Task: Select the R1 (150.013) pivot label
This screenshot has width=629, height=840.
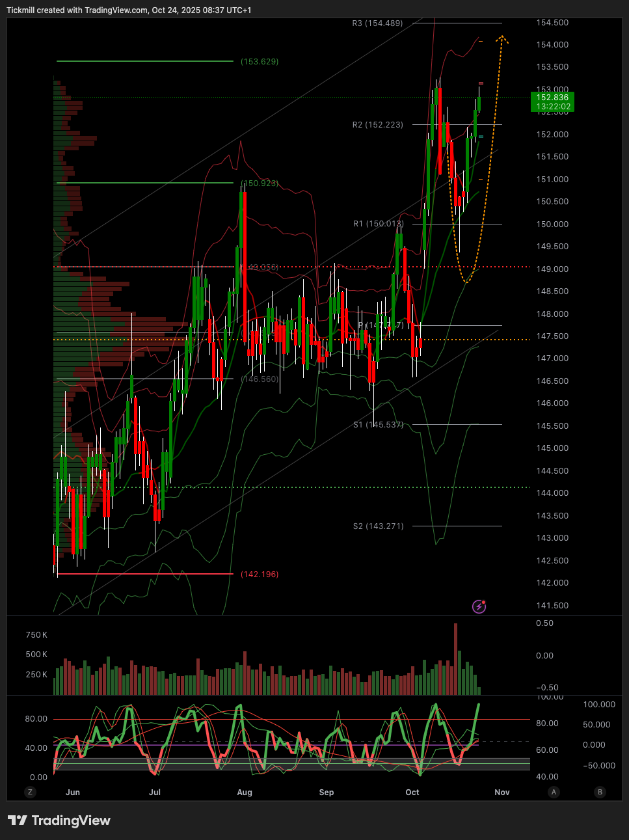Action: 378,224
